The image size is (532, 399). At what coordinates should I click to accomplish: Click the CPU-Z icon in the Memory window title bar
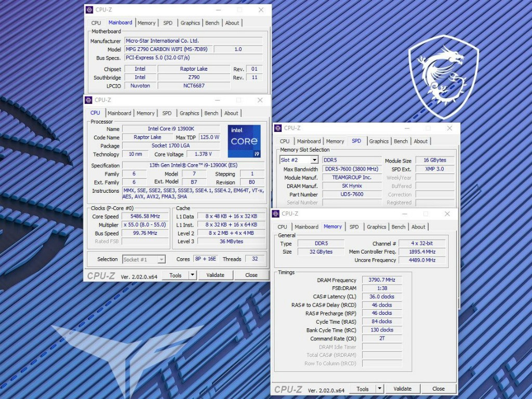[276, 214]
